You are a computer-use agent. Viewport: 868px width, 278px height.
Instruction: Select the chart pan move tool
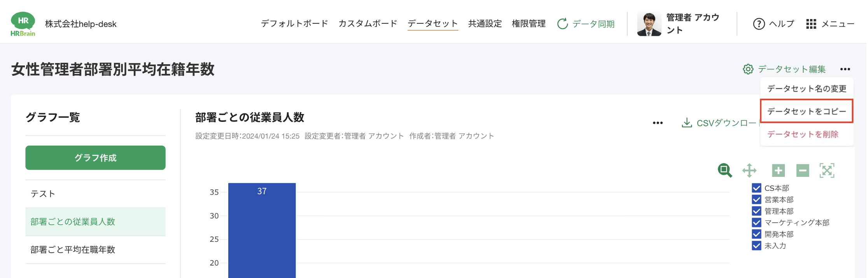point(749,171)
